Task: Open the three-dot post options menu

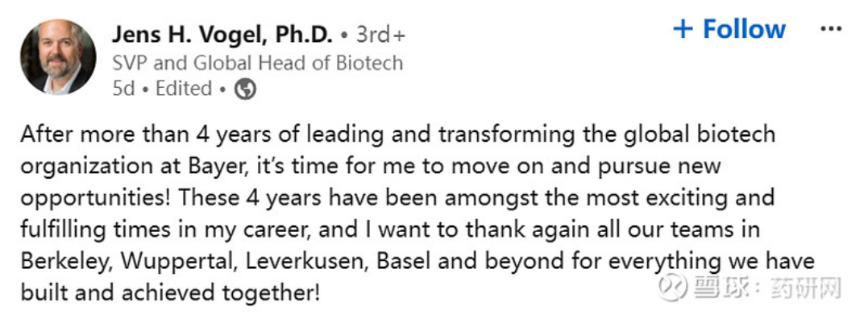Action: (831, 29)
